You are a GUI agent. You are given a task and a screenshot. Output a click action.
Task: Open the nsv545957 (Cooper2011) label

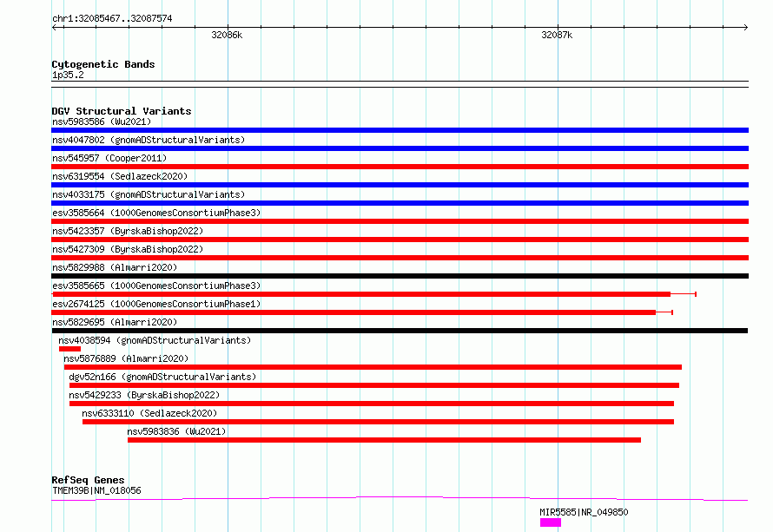pos(109,158)
